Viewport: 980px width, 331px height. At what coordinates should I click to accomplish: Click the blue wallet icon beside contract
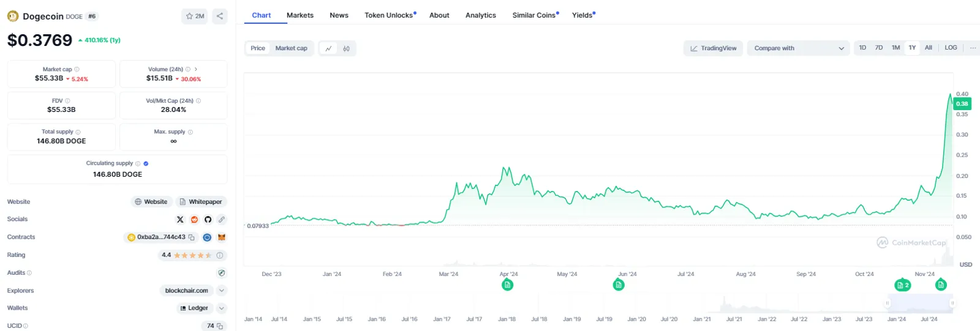pos(207,237)
